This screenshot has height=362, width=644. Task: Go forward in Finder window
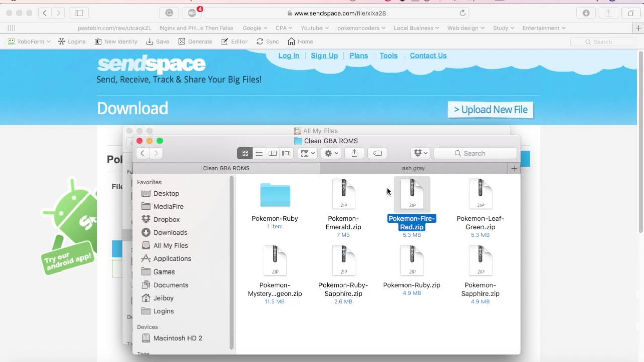point(156,153)
